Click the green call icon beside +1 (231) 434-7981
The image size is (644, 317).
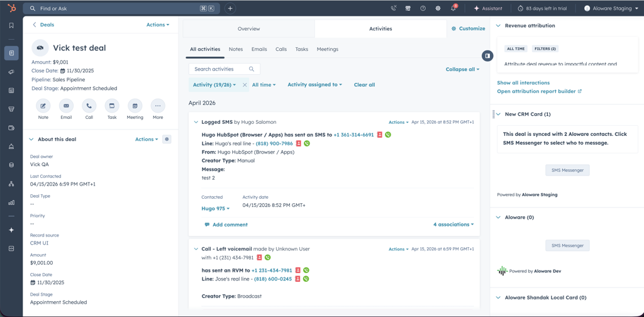(267, 257)
